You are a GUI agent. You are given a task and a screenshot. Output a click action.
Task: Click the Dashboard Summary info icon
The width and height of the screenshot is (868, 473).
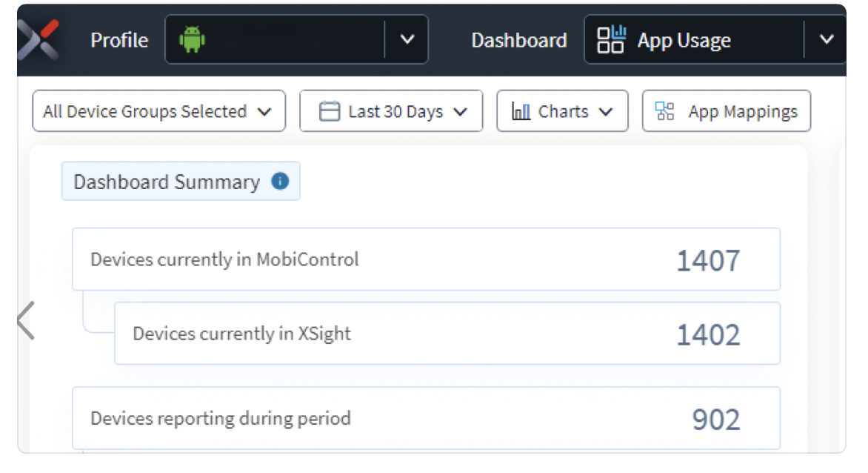tap(280, 181)
